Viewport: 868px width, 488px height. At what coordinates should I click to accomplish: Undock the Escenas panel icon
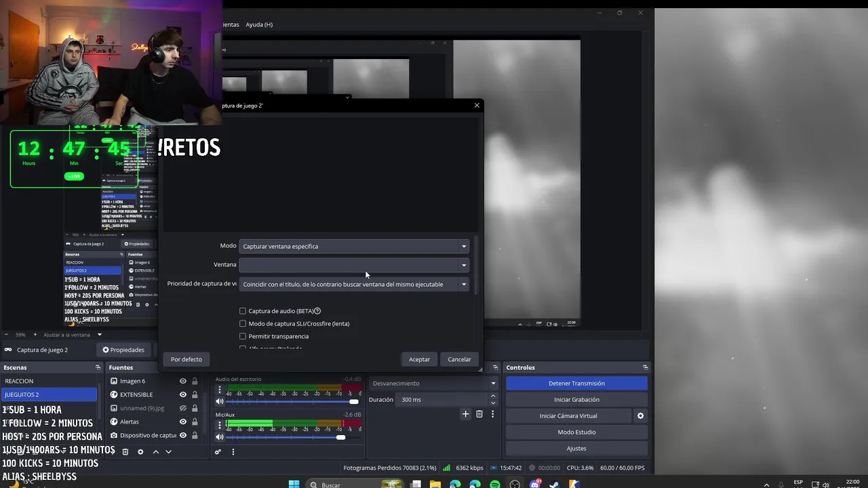click(x=98, y=367)
